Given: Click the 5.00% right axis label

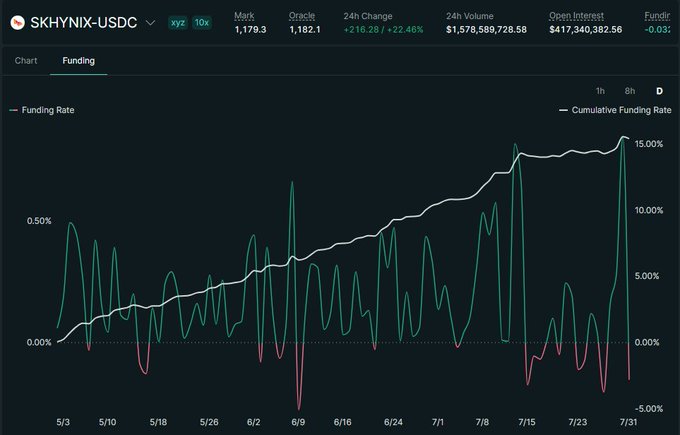Looking at the screenshot, I should [647, 276].
